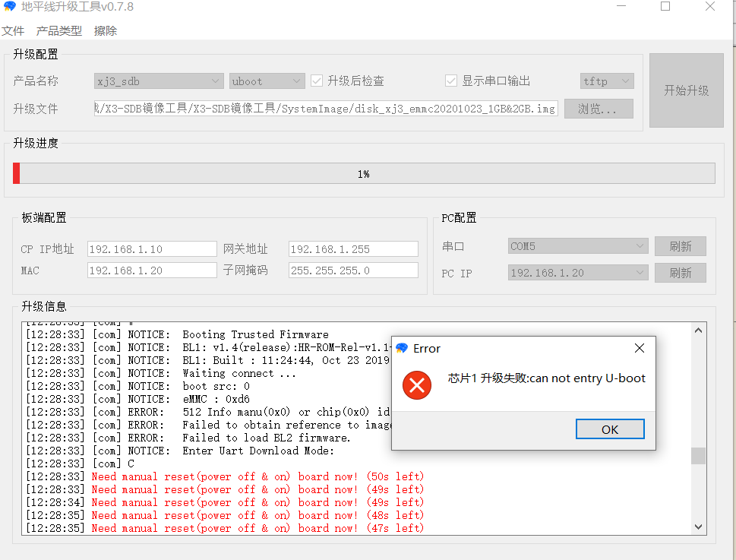
Task: Expand the uboot mode dropdown
Action: [x=267, y=81]
